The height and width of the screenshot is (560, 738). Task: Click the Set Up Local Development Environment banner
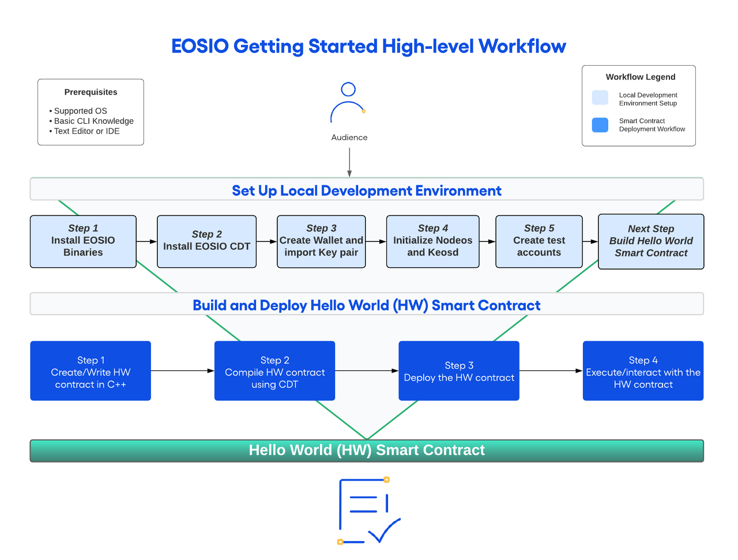tap(367, 189)
